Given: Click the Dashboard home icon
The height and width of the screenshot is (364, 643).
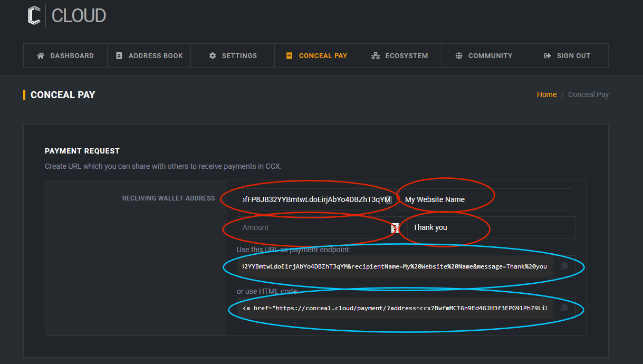Looking at the screenshot, I should click(41, 55).
